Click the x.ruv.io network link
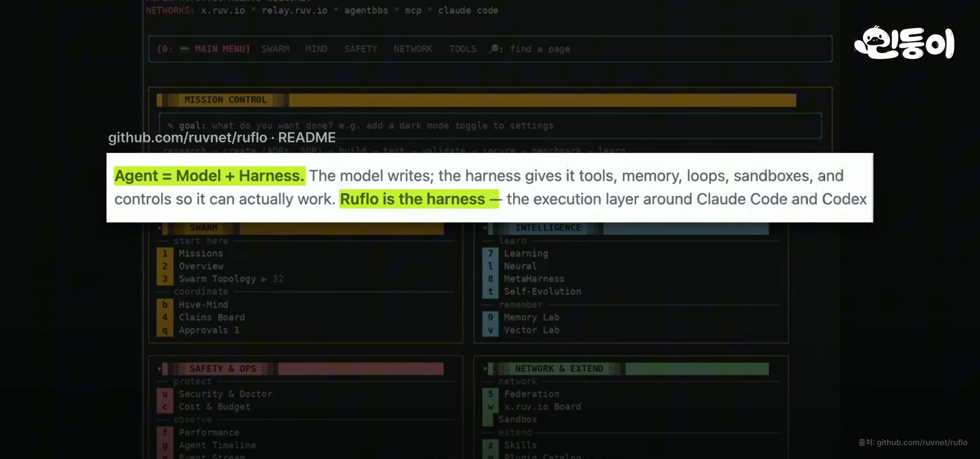 pyautogui.click(x=223, y=10)
